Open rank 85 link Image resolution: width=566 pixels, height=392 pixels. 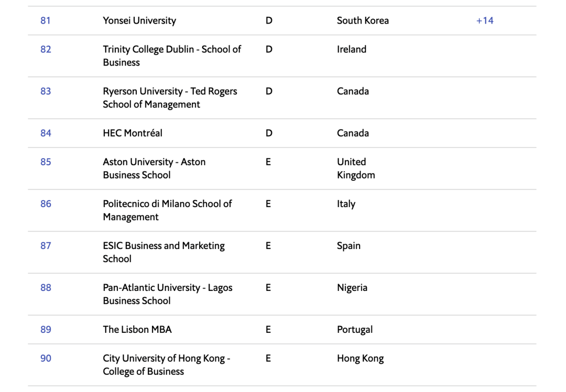tap(46, 162)
